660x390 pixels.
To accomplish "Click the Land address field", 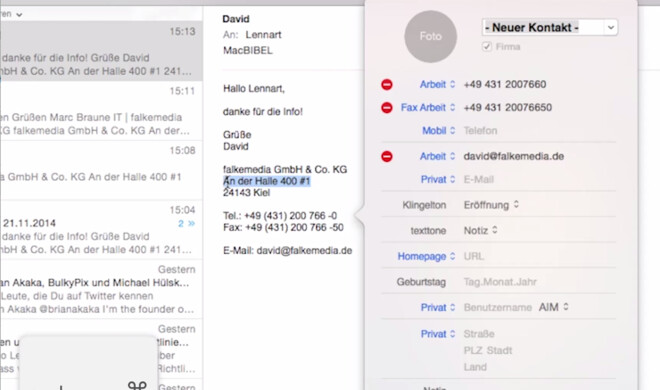I will coord(475,367).
